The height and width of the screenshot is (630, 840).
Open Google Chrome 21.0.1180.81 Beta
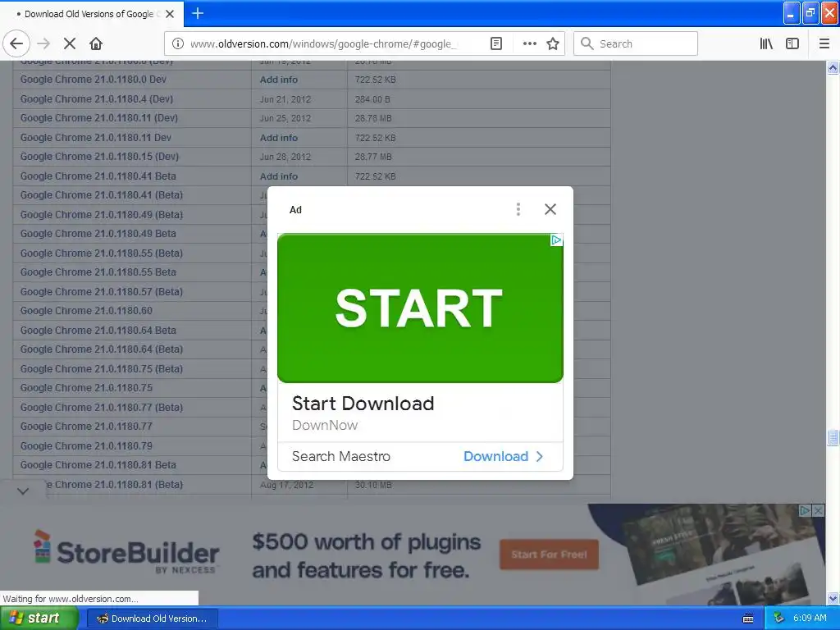point(98,465)
